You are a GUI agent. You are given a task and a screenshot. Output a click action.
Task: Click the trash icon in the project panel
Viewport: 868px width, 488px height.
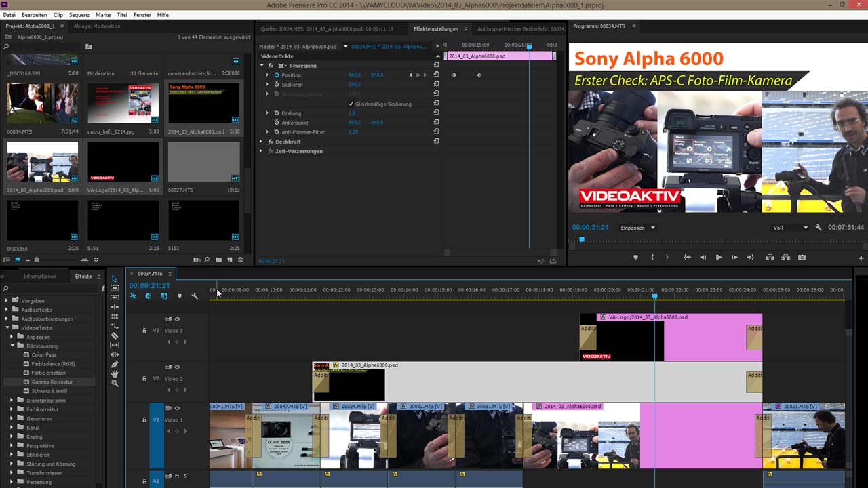click(241, 260)
